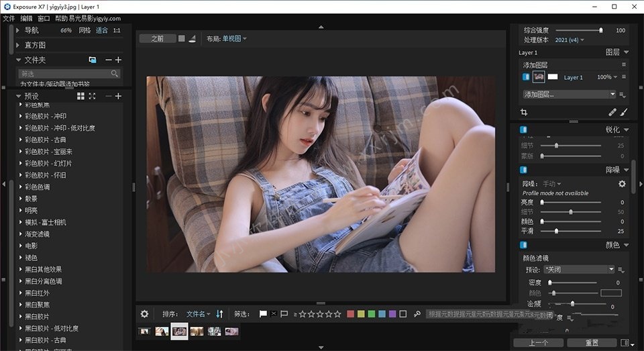Image resolution: width=644 pixels, height=351 pixels.
Task: Remove folder with minus icon
Action: (109, 60)
